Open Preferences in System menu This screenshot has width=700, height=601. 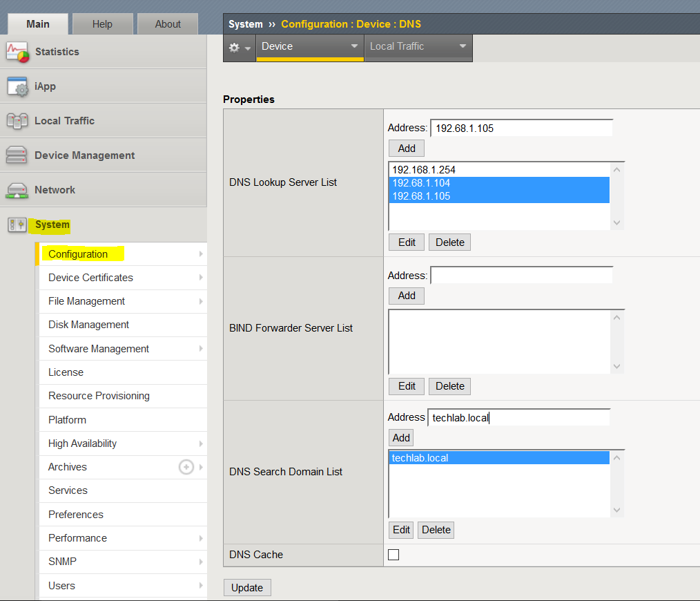[123, 515]
